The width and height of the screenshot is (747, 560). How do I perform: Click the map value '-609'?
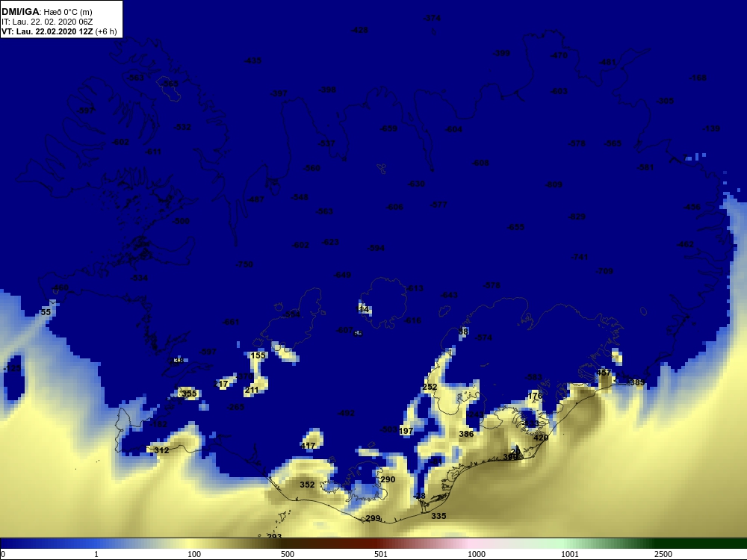pyautogui.click(x=554, y=184)
